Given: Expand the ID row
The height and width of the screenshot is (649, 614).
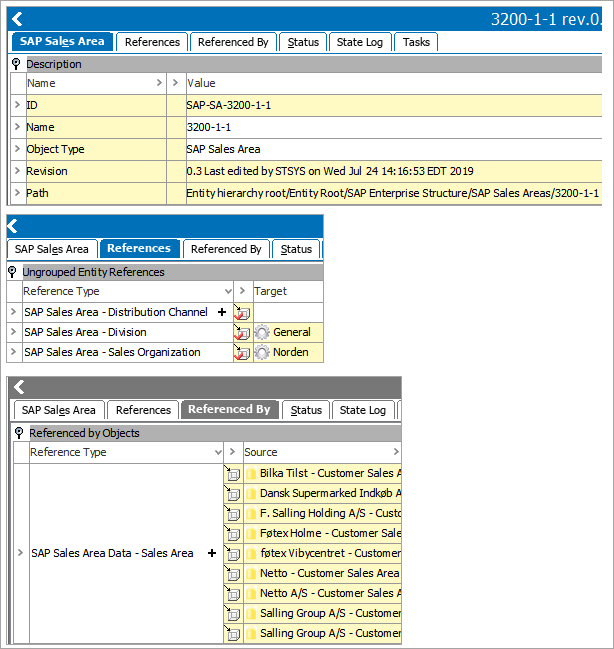Looking at the screenshot, I should pyautogui.click(x=17, y=105).
